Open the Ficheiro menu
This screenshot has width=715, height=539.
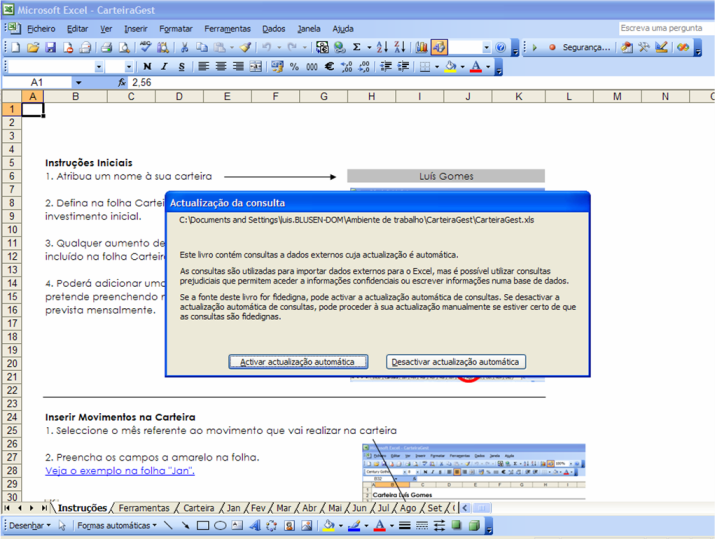pos(41,29)
